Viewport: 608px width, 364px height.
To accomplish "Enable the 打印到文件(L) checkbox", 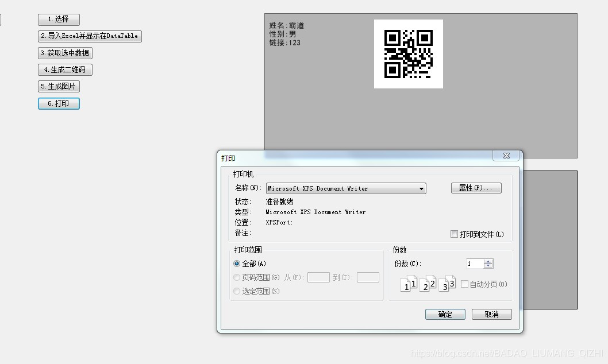I will [x=453, y=233].
